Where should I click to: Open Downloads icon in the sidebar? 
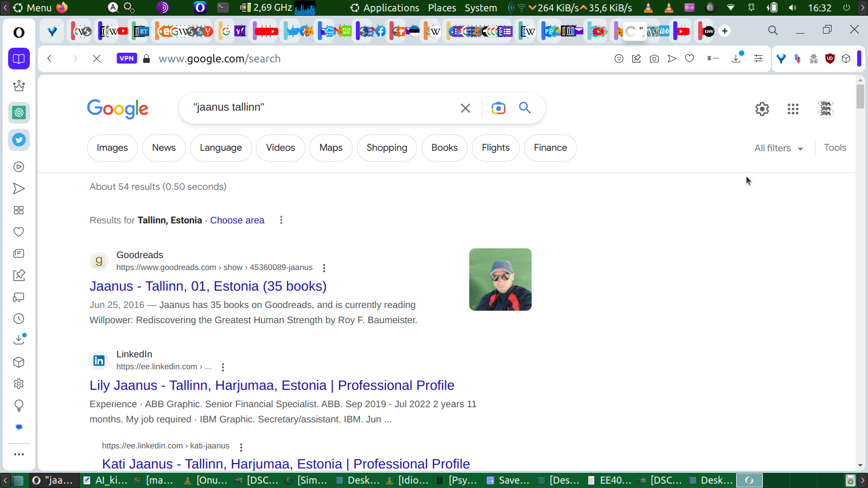tap(19, 339)
